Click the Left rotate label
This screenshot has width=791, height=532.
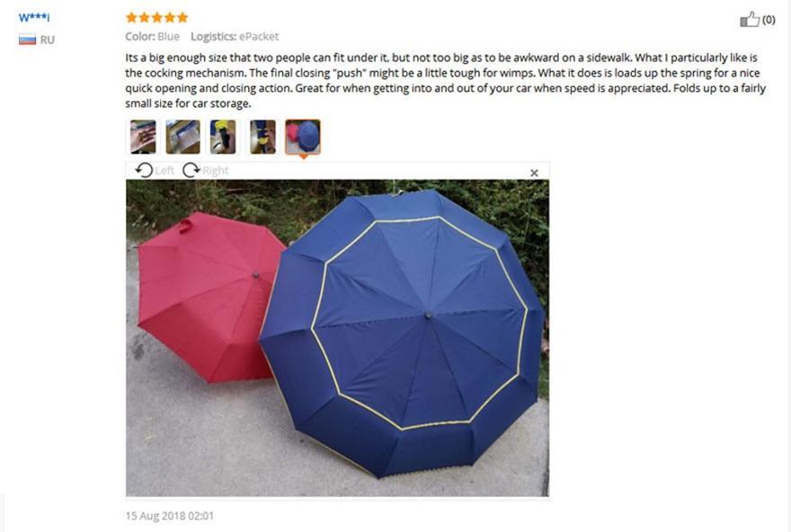(164, 171)
